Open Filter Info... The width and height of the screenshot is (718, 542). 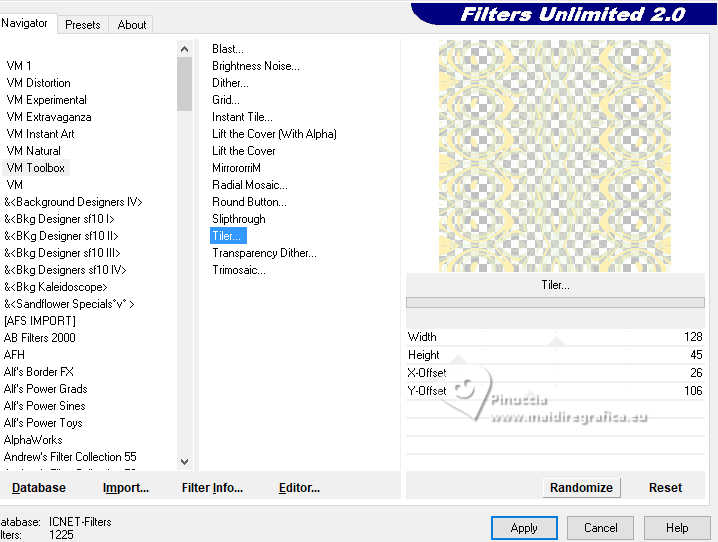pos(212,488)
